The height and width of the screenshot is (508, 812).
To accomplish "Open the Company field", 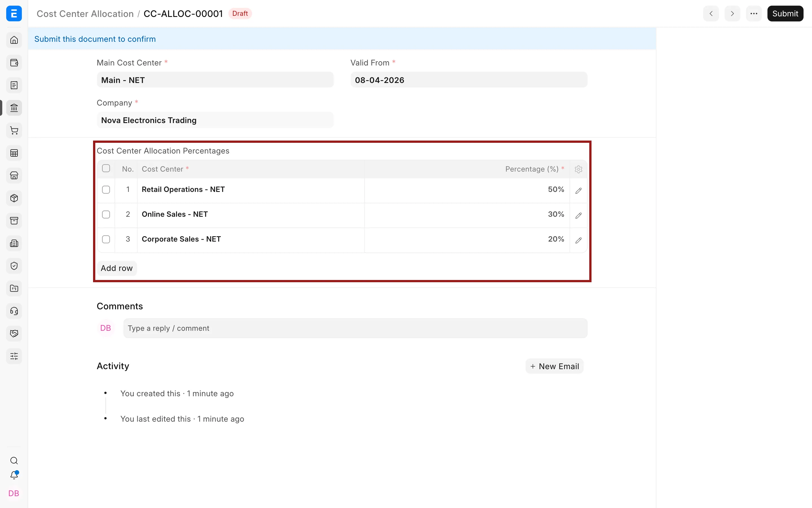I will (x=215, y=120).
